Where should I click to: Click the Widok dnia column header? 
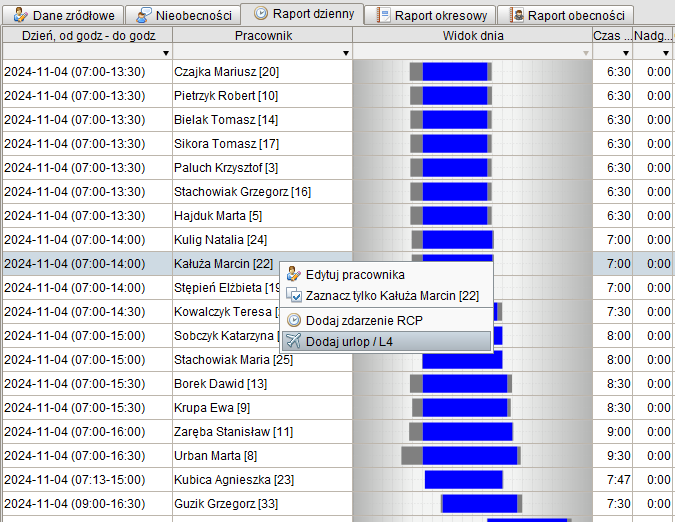coord(472,35)
